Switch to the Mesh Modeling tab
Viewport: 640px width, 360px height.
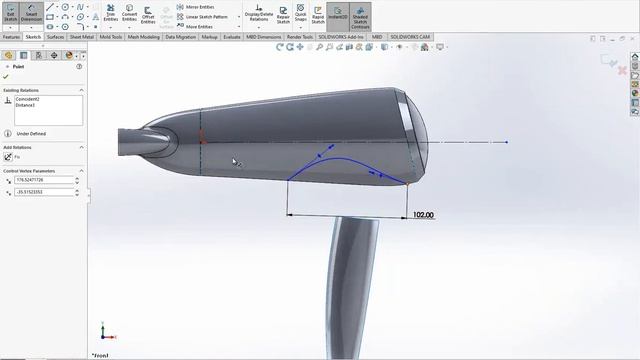[x=144, y=37]
